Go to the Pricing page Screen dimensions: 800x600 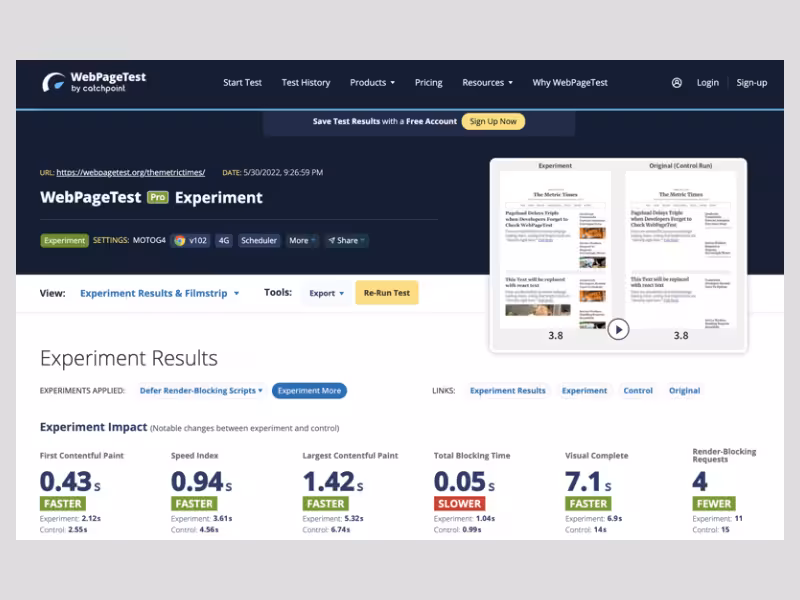[x=428, y=83]
